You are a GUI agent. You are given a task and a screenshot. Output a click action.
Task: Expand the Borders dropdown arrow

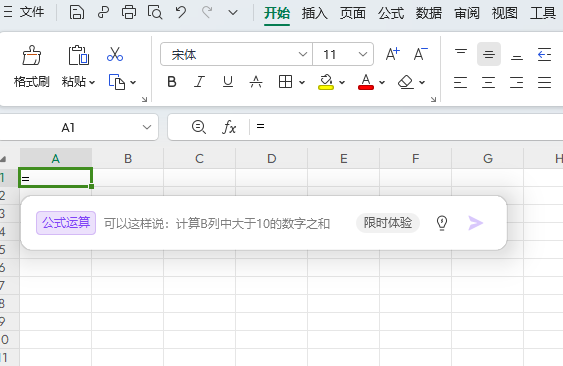pos(302,83)
